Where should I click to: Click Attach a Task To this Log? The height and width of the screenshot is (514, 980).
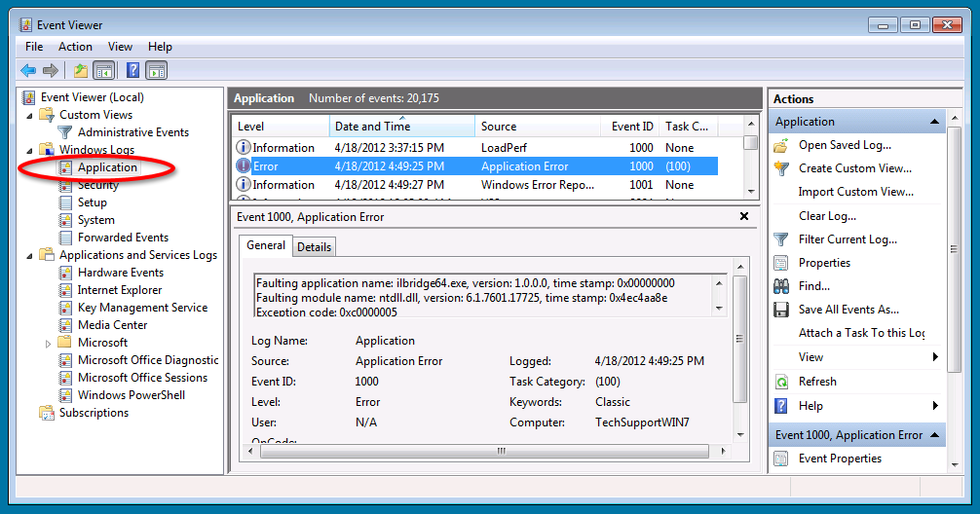pyautogui.click(x=861, y=333)
